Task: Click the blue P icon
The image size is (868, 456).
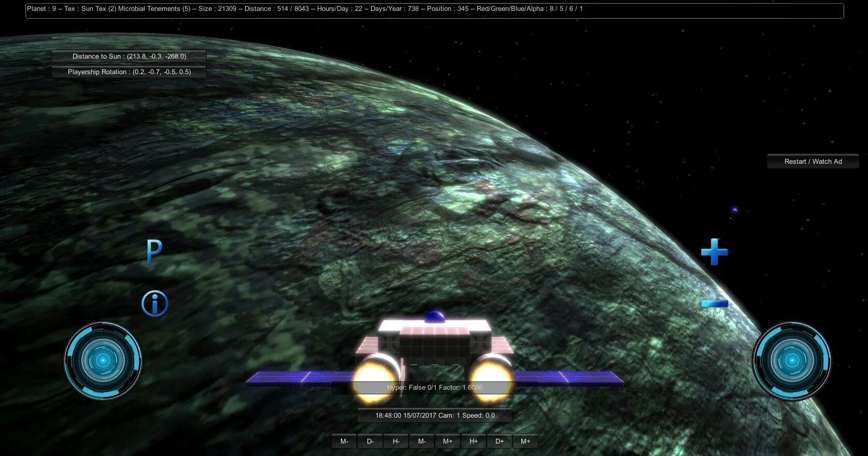Action: [x=154, y=252]
